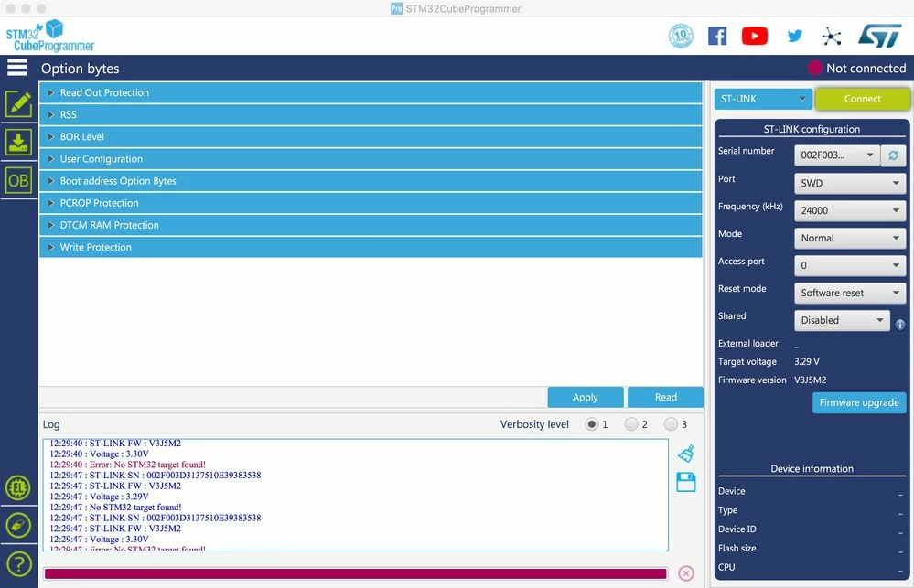Click the Firmware upgrade button
Viewport: 914px width, 588px height.
(859, 402)
